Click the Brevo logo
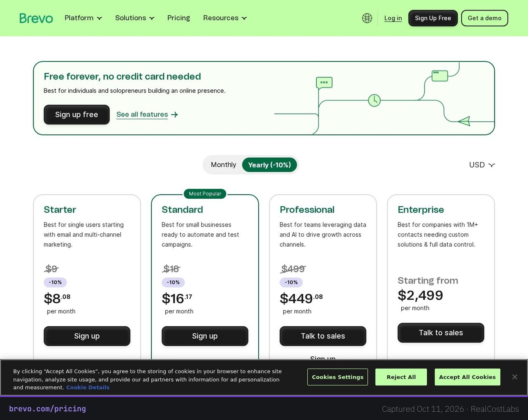 36,18
